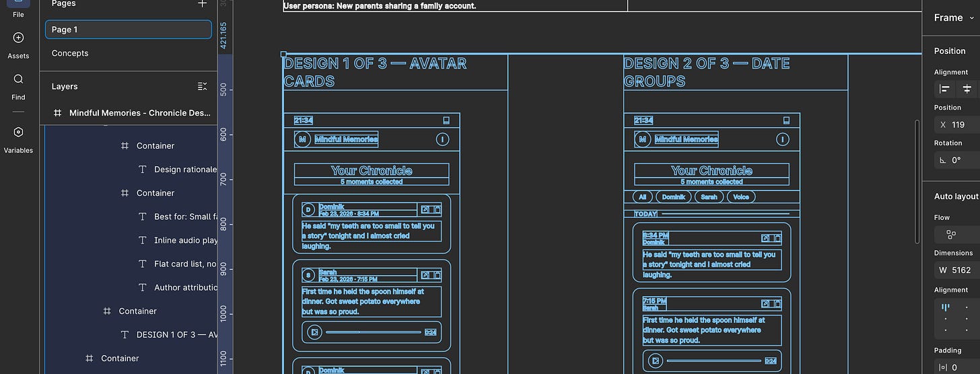Select the M logo avatar in Design 1
Viewport: 980px width, 374px height.
click(302, 139)
